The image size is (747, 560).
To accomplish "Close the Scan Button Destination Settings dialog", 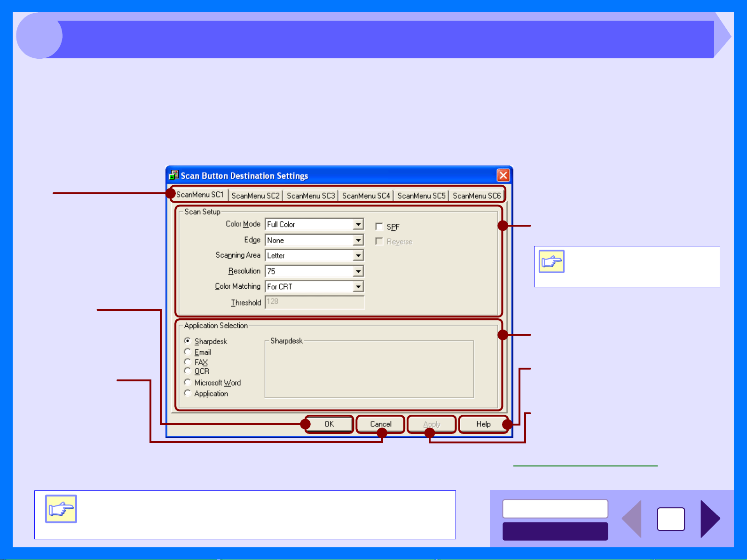I will [503, 175].
